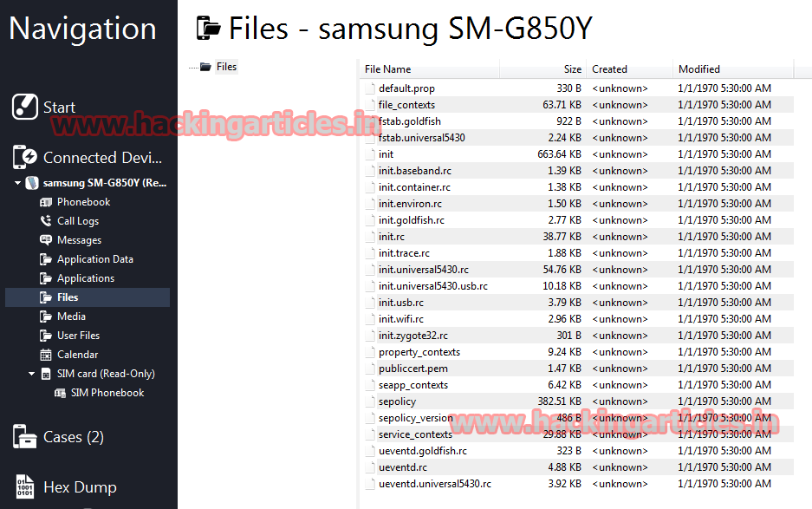Sort by Size column header

542,69
